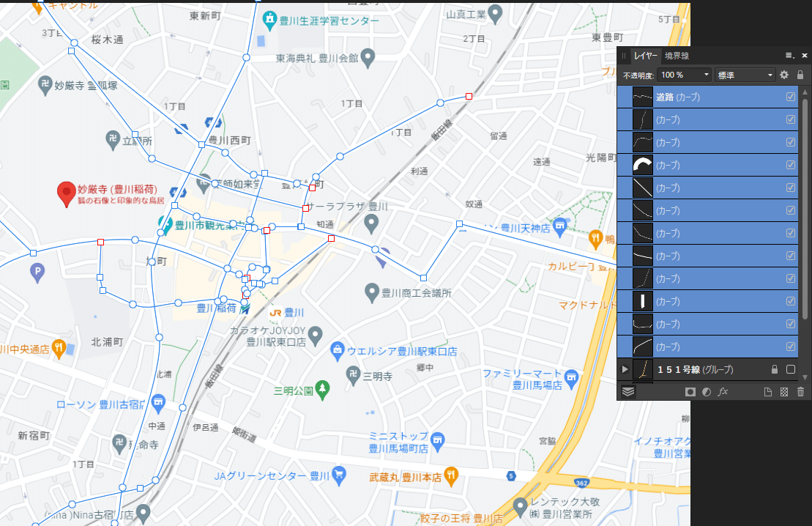This screenshot has width=812, height=526.
Task: Expand the 151号線 group
Action: (x=625, y=369)
